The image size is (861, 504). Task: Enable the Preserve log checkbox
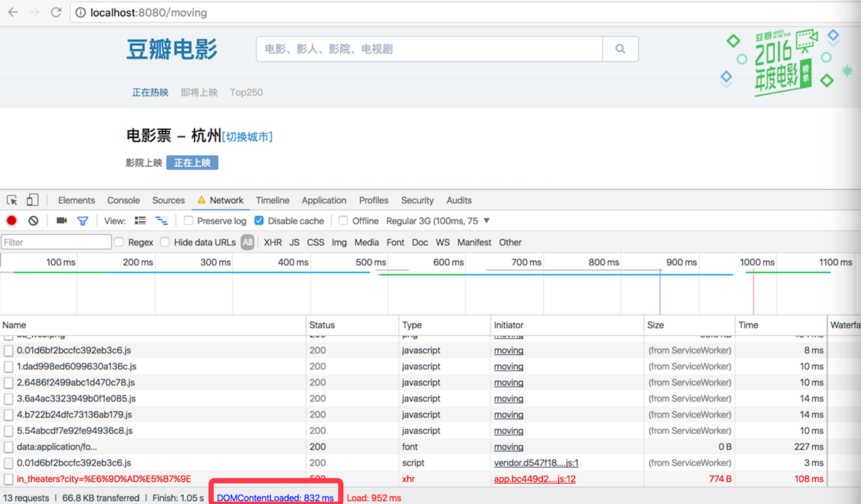pyautogui.click(x=188, y=221)
